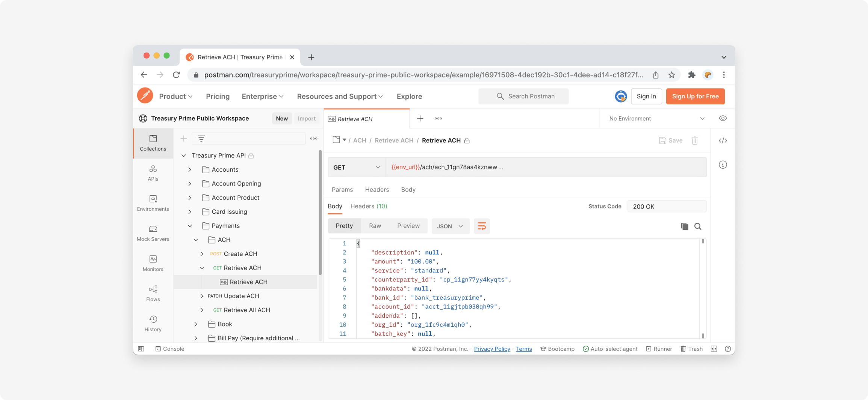Open the Collections sidebar panel

(153, 143)
